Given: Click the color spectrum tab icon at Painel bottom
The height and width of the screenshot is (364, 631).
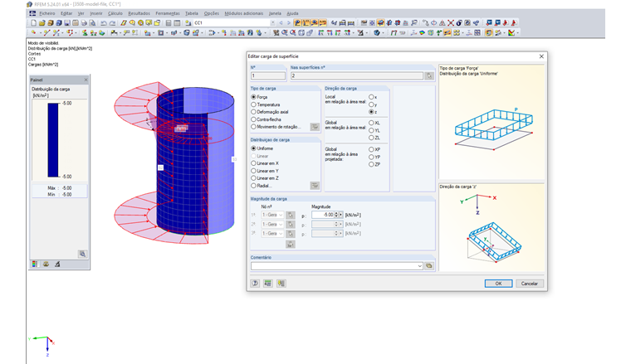Looking at the screenshot, I should [x=35, y=264].
